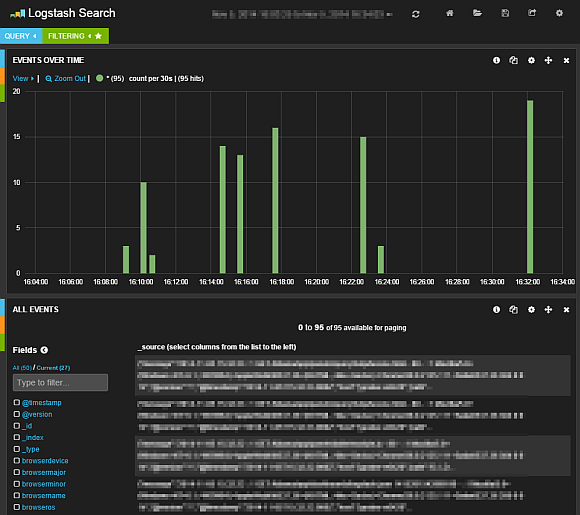The height and width of the screenshot is (515, 580).
Task: Click the _source column header
Action: click(x=217, y=347)
